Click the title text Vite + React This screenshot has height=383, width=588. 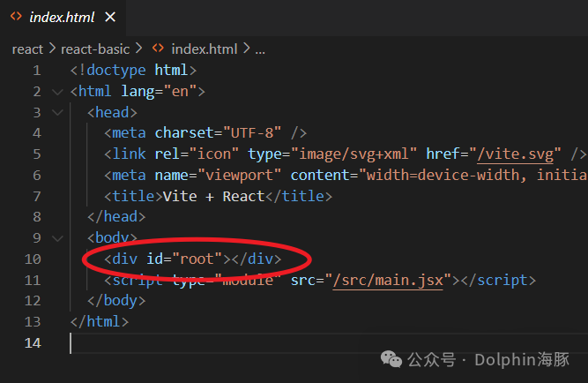(213, 197)
